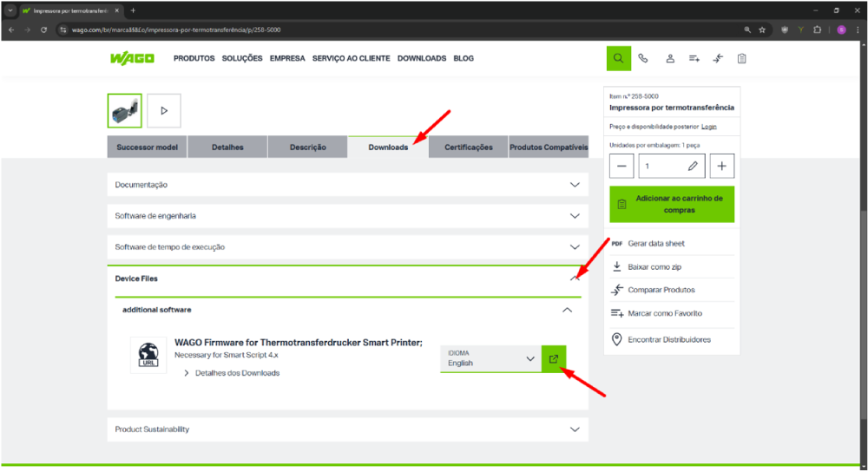Expand Detalhes dos Downloads
This screenshot has width=868, height=472.
tap(232, 373)
